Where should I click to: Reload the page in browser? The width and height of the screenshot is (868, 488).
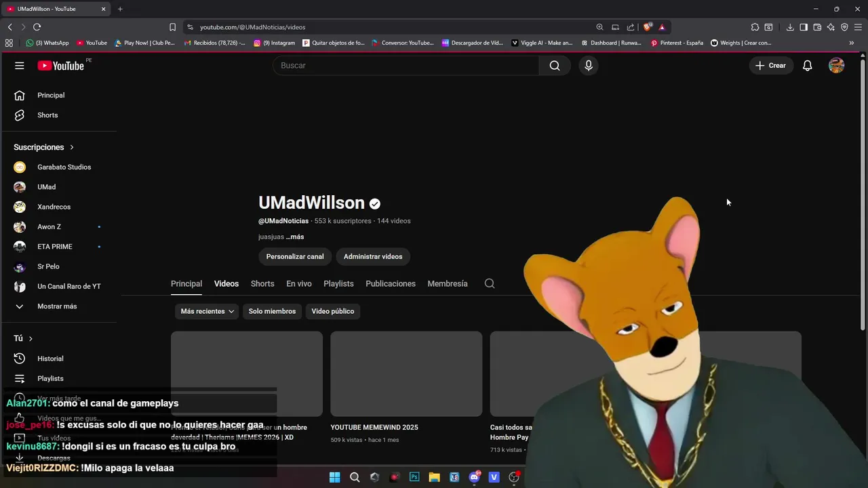pyautogui.click(x=37, y=27)
